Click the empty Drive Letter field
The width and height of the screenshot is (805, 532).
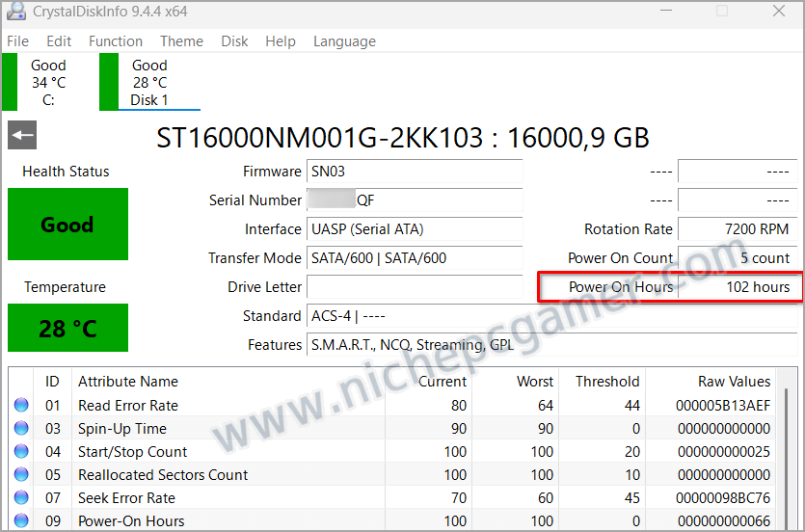point(415,287)
